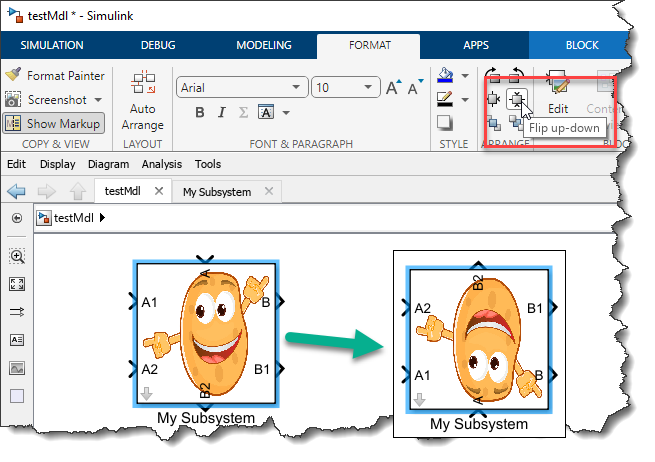Switch to the MODELING ribbon tab
Screen dimensions: 655x462
tap(263, 45)
